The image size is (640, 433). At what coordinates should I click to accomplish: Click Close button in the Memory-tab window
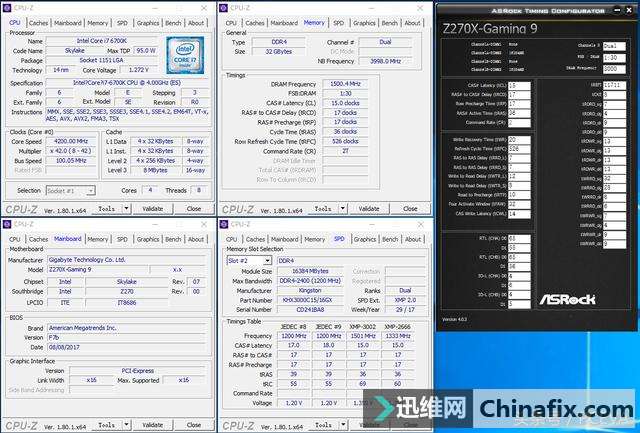coord(410,209)
